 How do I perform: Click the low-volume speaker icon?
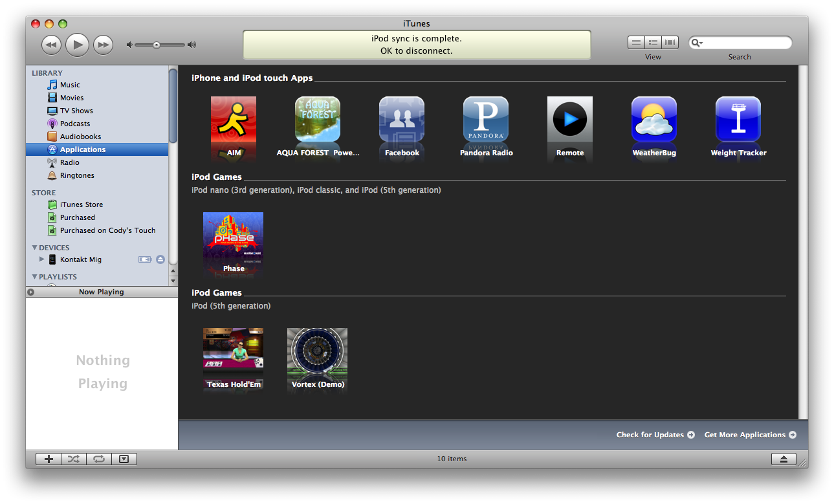click(129, 45)
